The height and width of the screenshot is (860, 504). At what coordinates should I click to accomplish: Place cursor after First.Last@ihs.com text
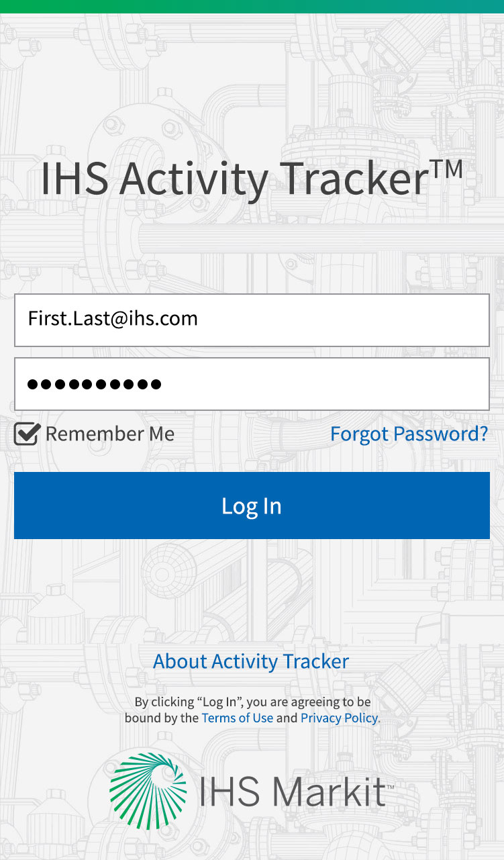[199, 318]
